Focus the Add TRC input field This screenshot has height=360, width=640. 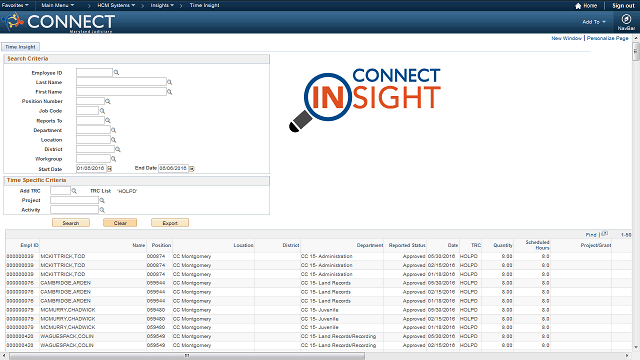[60, 191]
